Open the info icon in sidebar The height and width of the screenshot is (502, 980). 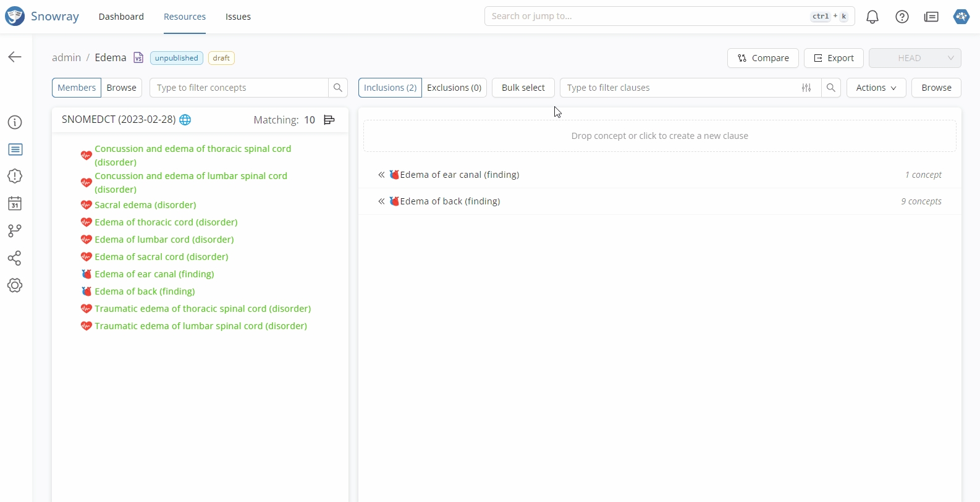click(15, 122)
